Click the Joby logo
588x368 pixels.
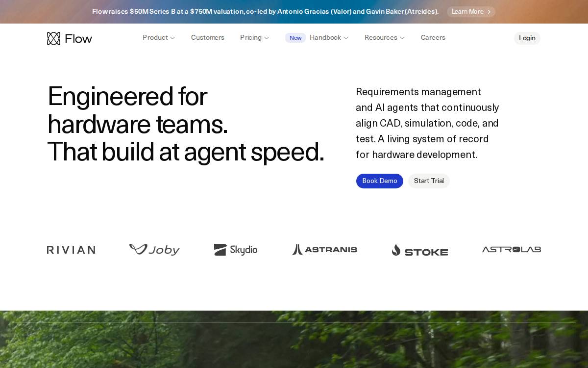point(154,250)
